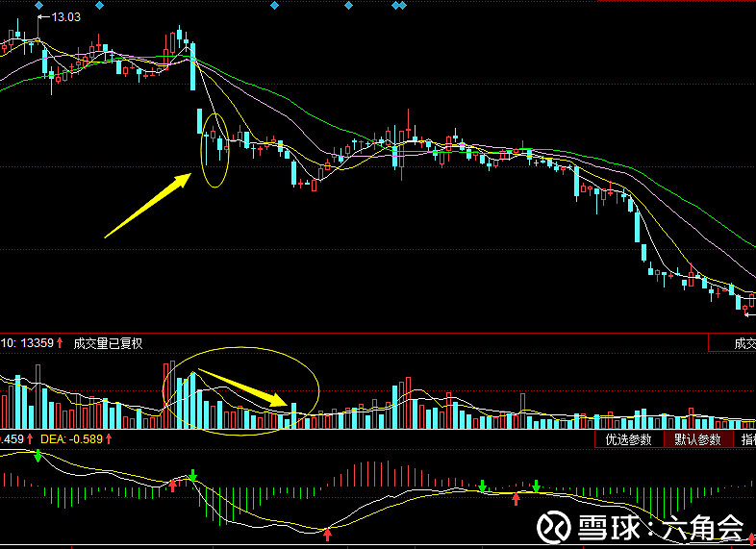This screenshot has width=756, height=549.
Task: Switch to the 优选参数 tab
Action: 628,439
